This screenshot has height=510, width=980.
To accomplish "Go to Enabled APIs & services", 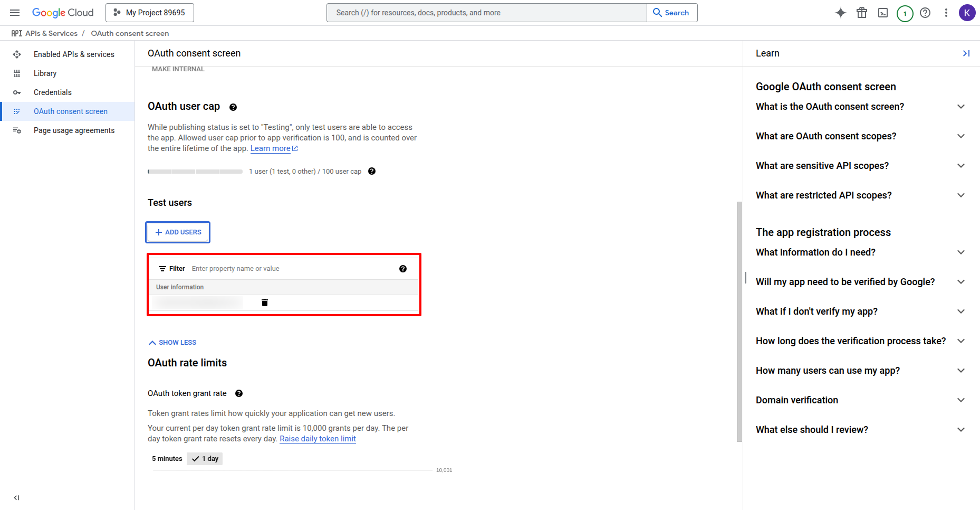I will [68, 54].
